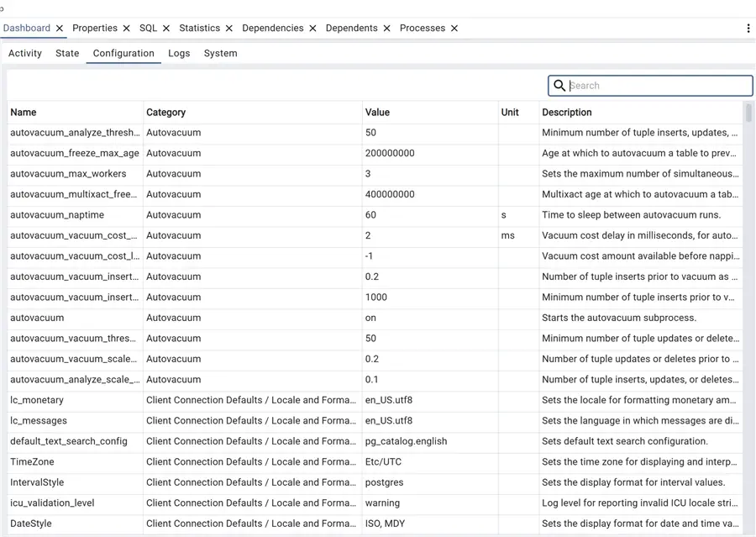Screen dimensions: 756x537
Task: Click inside the Search input field
Action: point(655,86)
